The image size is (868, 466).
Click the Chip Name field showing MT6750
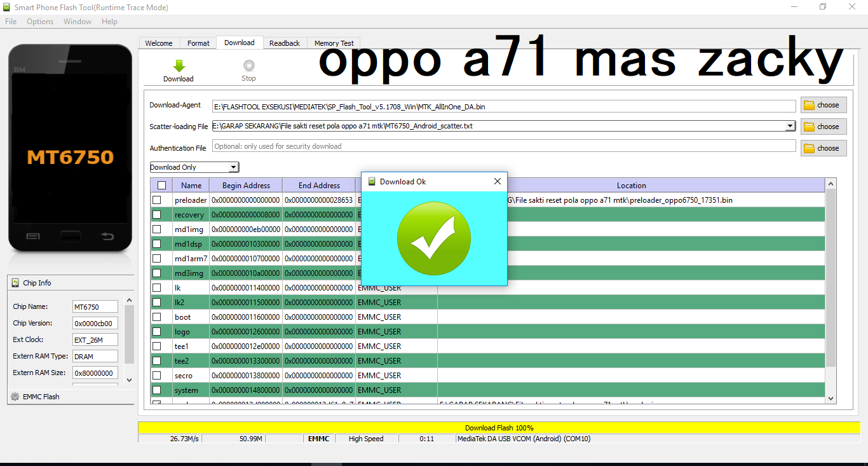(95, 306)
